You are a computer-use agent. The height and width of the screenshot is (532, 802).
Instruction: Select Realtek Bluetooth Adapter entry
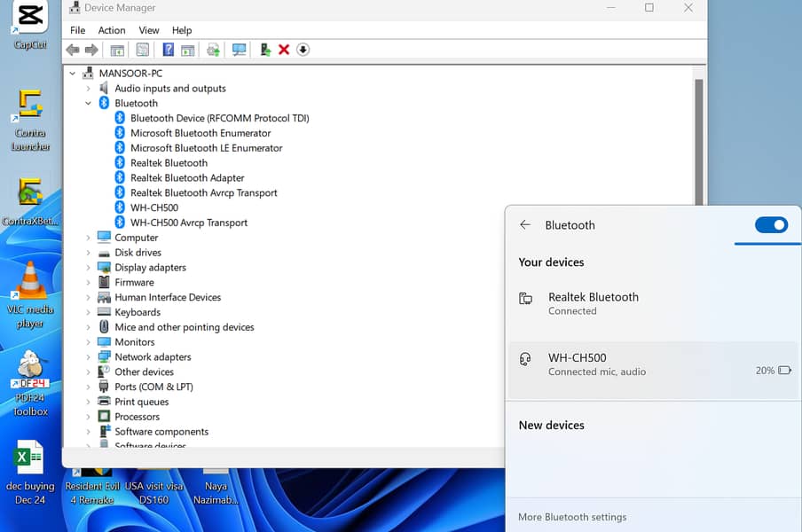click(x=187, y=178)
